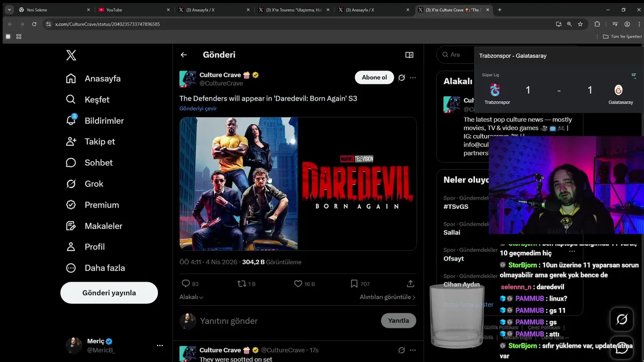This screenshot has width=644, height=362.
Task: Open Sohbet messages
Action: (x=90, y=163)
